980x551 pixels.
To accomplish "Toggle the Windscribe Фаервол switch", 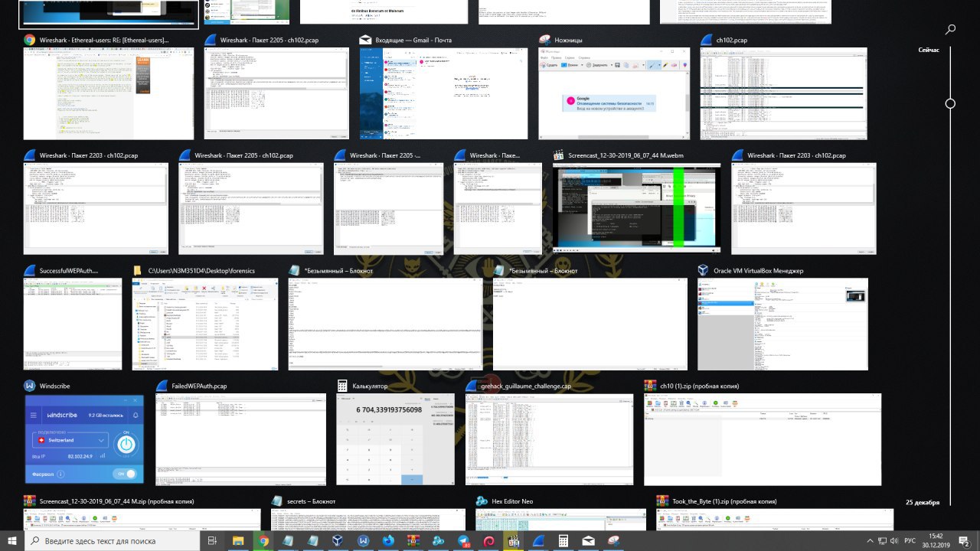I will (125, 474).
